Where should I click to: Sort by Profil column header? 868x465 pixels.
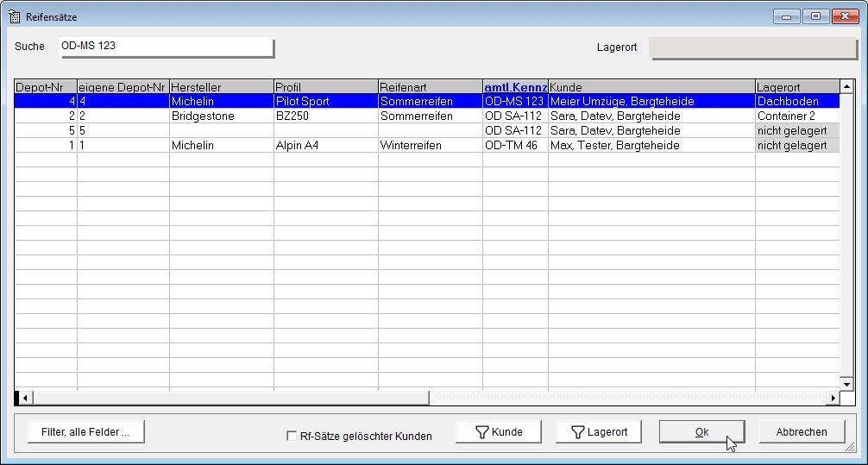click(x=326, y=87)
